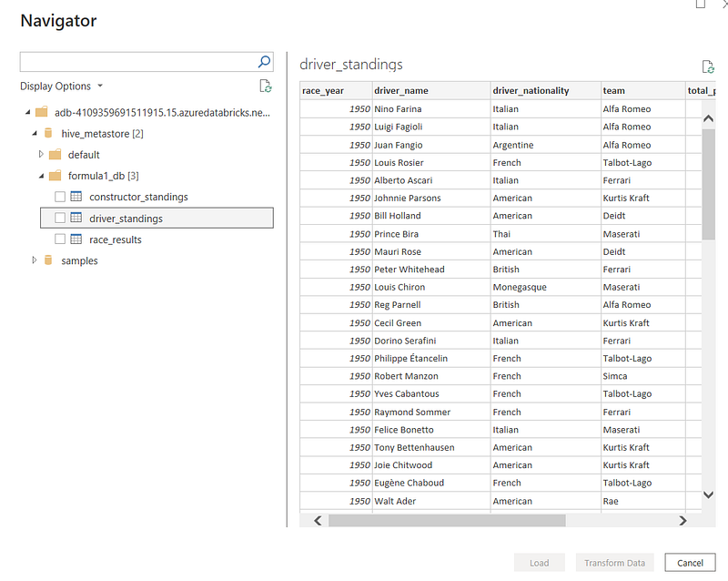Open the Display Options dropdown

(61, 86)
